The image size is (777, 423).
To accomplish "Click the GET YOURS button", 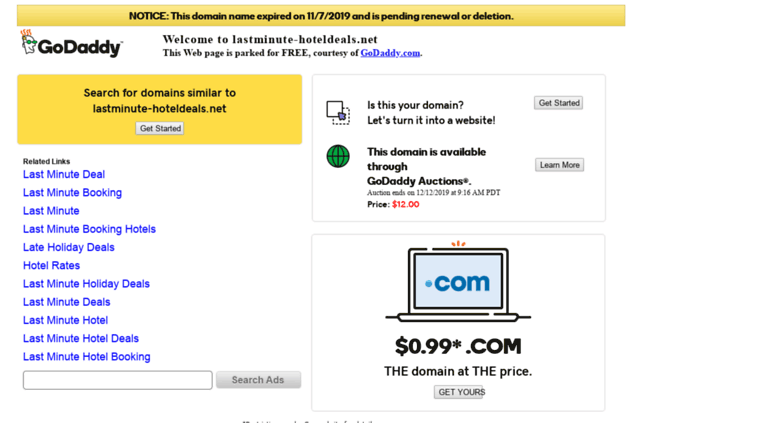I will coord(459,392).
